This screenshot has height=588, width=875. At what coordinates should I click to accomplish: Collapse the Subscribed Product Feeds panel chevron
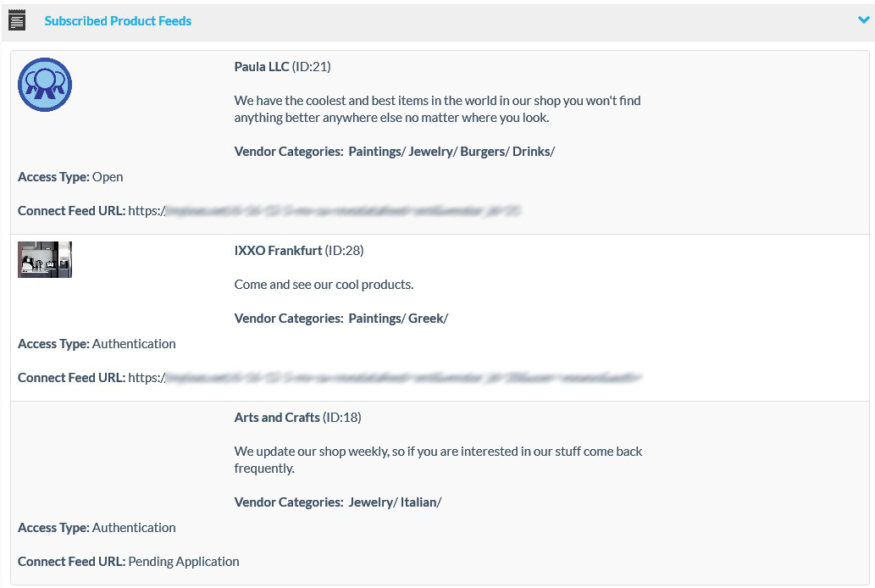tap(863, 20)
